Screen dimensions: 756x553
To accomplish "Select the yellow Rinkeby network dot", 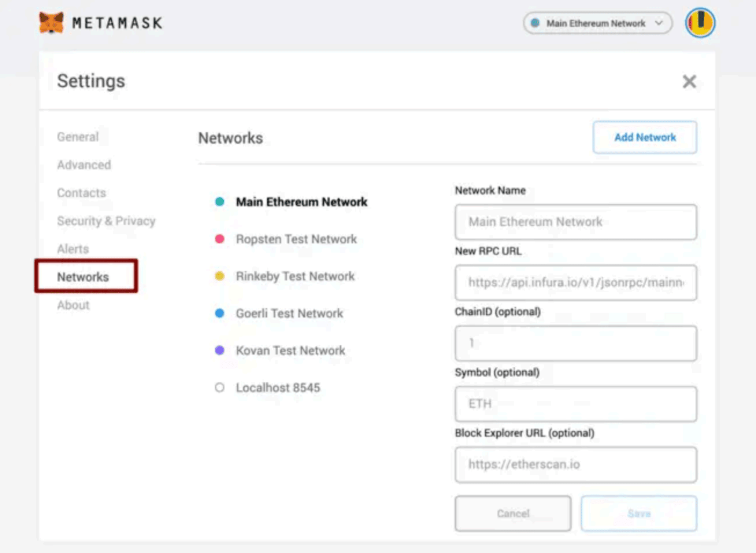I will (x=219, y=276).
